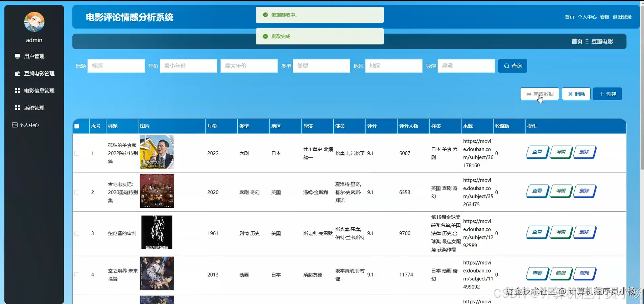Click 编辑 for 孤独的美食家 row

pos(561,152)
